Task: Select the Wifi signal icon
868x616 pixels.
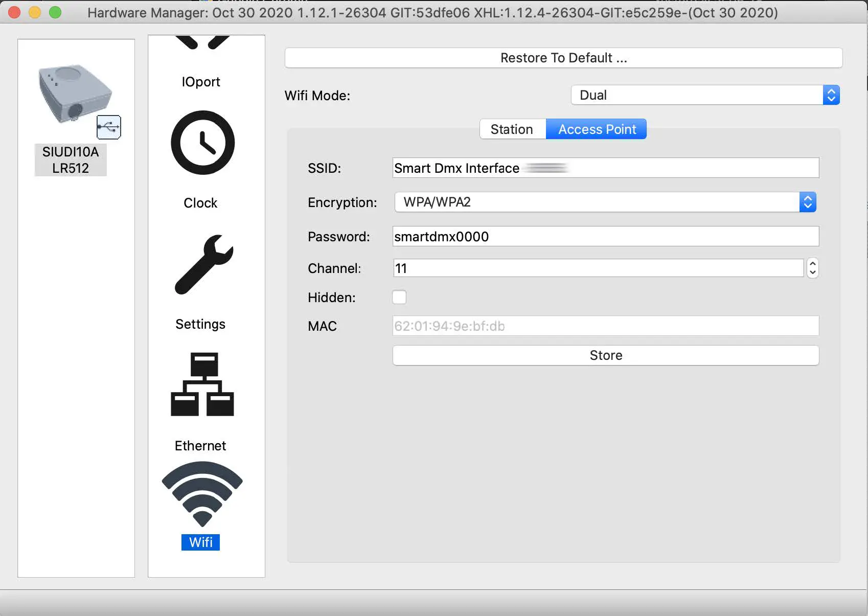Action: tap(201, 493)
